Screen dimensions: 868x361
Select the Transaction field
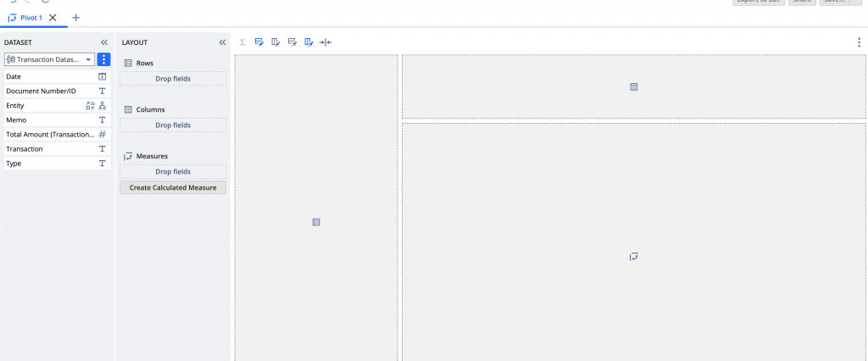[57, 149]
